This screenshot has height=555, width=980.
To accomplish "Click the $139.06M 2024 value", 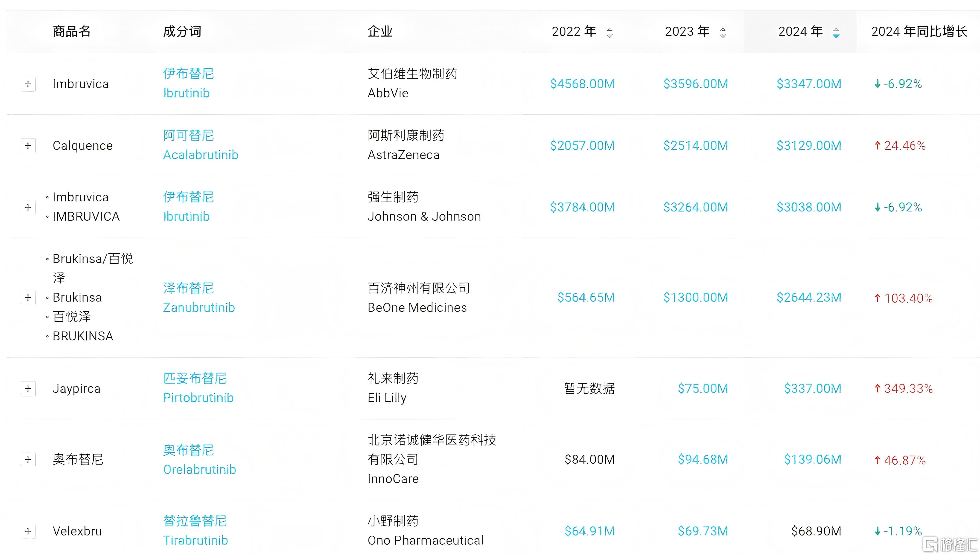I will [x=813, y=459].
